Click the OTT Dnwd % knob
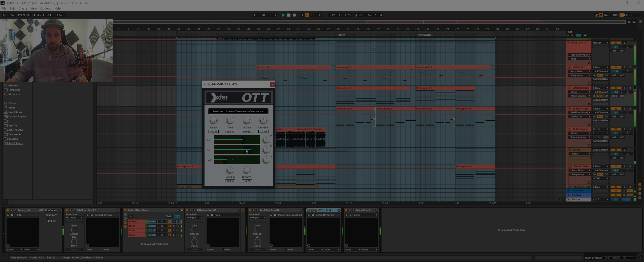644x262 pixels. [x=247, y=170]
